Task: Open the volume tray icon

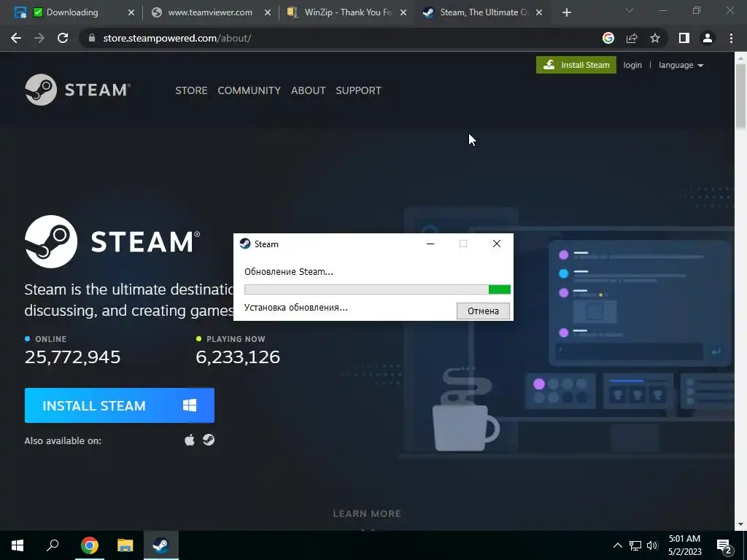Action: point(652,545)
